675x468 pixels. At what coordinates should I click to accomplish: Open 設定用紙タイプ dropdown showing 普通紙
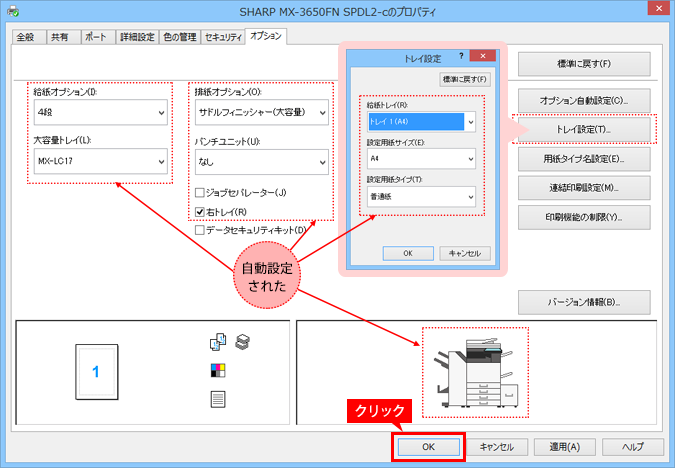pyautogui.click(x=421, y=196)
